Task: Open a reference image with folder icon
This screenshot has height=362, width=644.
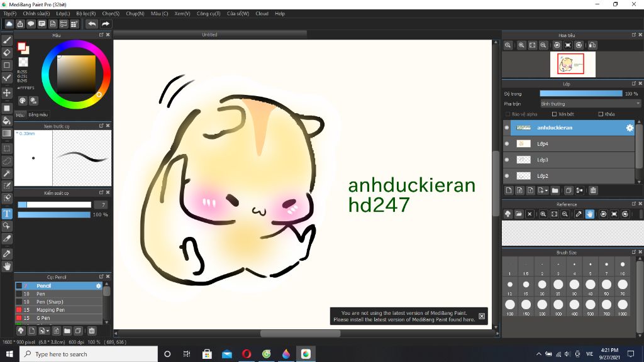Action: coord(519,214)
